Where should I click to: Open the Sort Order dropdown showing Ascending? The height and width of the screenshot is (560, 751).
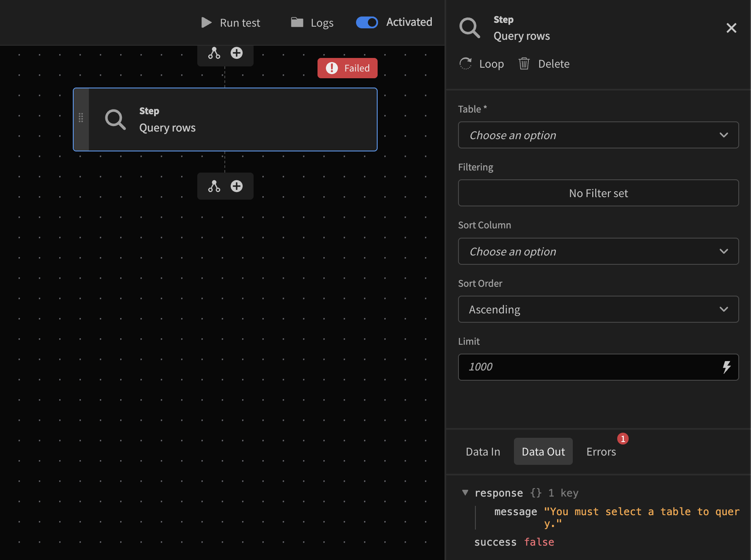click(x=599, y=309)
